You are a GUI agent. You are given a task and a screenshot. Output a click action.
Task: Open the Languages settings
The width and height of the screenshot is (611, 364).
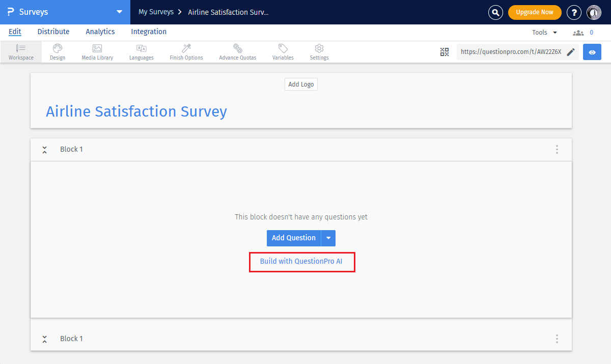(x=141, y=51)
